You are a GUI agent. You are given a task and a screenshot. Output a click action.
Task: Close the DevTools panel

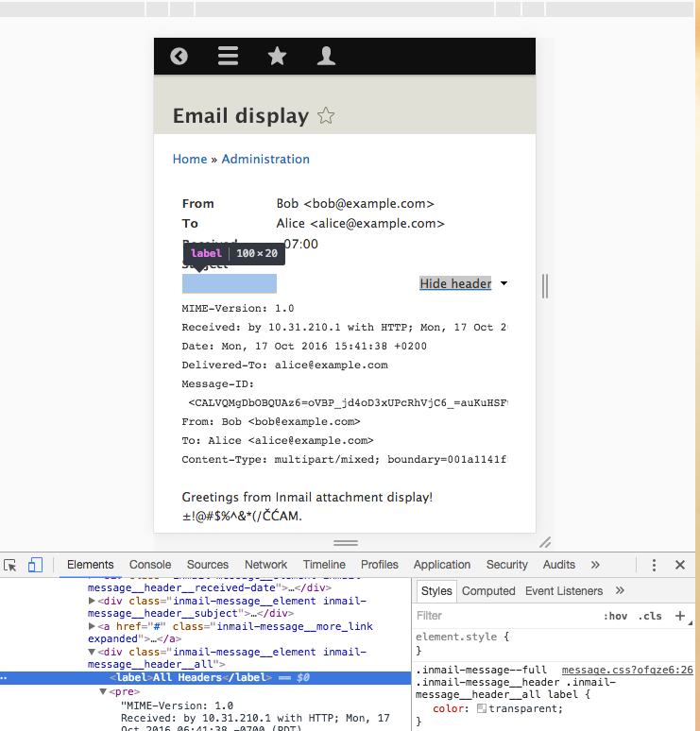[680, 565]
